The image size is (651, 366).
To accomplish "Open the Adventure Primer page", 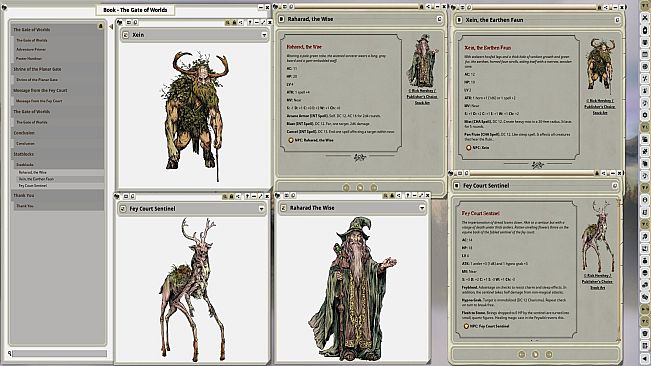I will tap(31, 49).
